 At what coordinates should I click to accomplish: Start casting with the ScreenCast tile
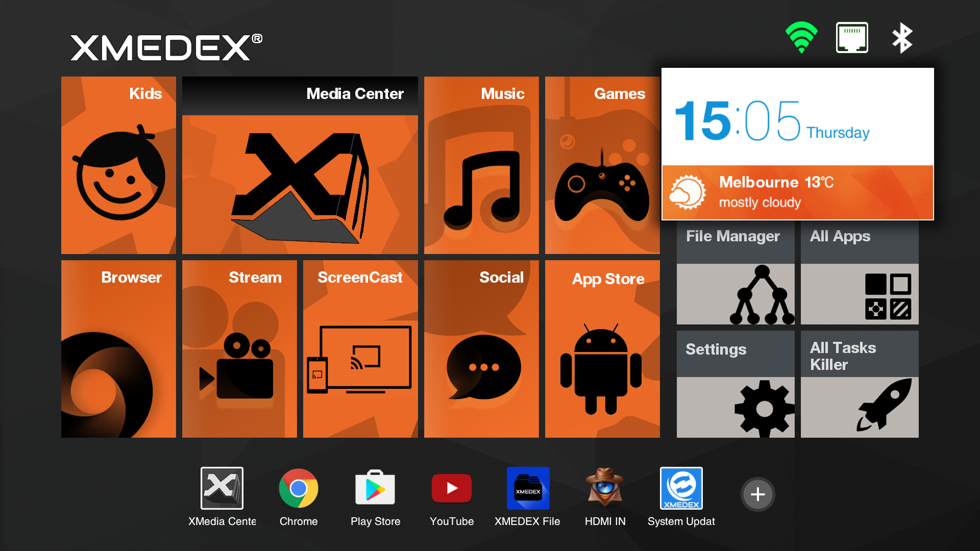point(360,349)
